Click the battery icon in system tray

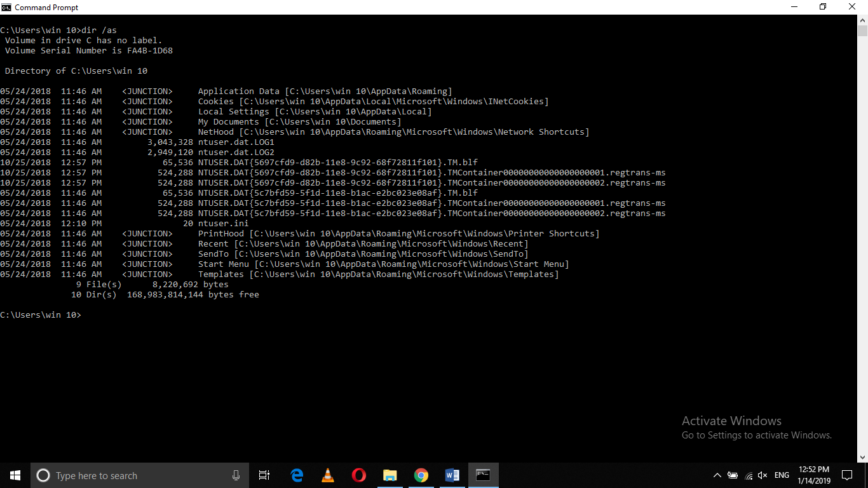[732, 475]
